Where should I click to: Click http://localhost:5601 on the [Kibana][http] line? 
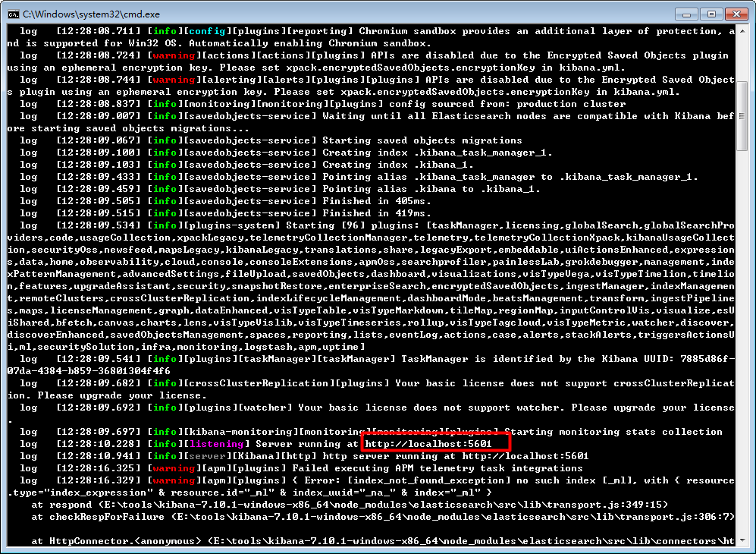point(525,456)
